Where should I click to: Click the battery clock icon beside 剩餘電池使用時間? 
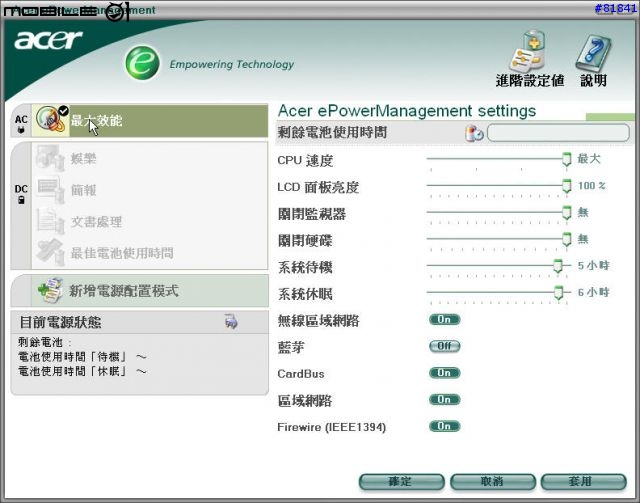click(474, 133)
